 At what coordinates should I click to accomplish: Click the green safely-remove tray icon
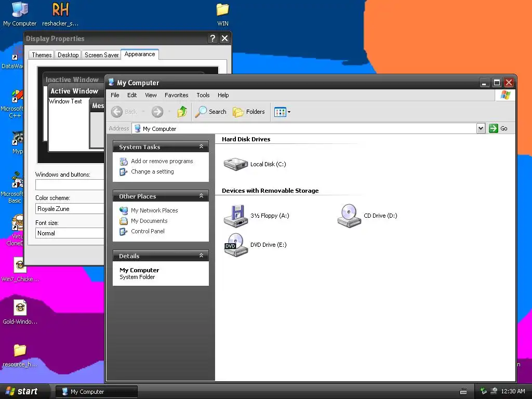[484, 391]
